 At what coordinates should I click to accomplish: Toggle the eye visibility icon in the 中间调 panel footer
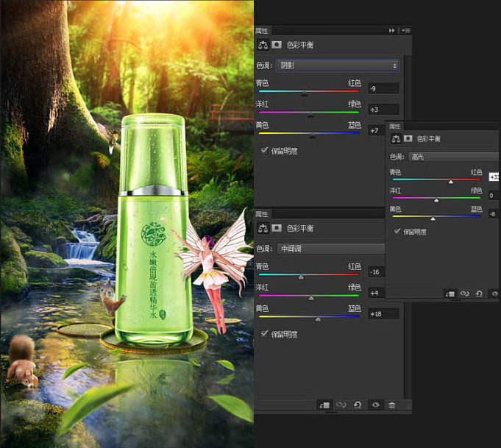[x=375, y=405]
